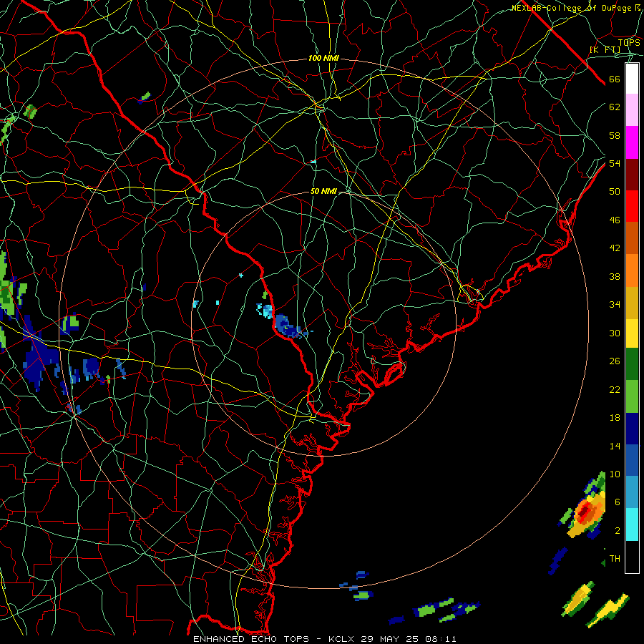Click the dark maroon segment of the legend

click(632, 174)
